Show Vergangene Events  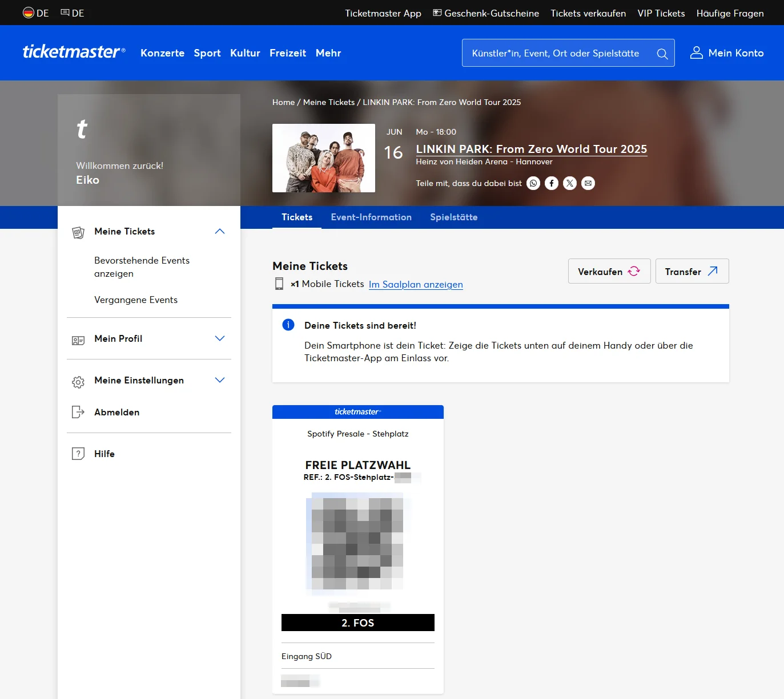pyautogui.click(x=136, y=300)
